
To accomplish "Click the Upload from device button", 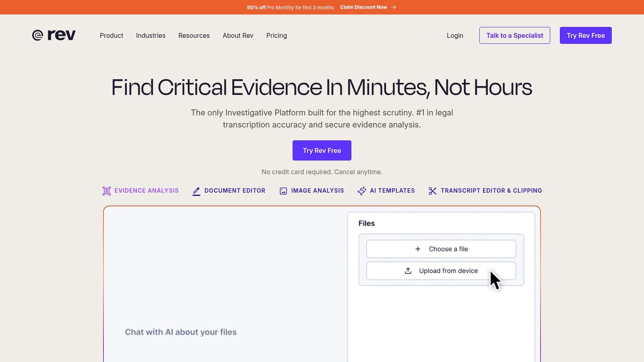I will click(x=441, y=271).
